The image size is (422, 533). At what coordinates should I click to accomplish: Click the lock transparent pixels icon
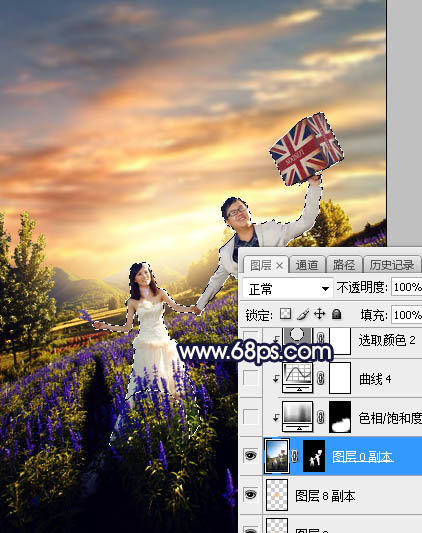[x=285, y=314]
